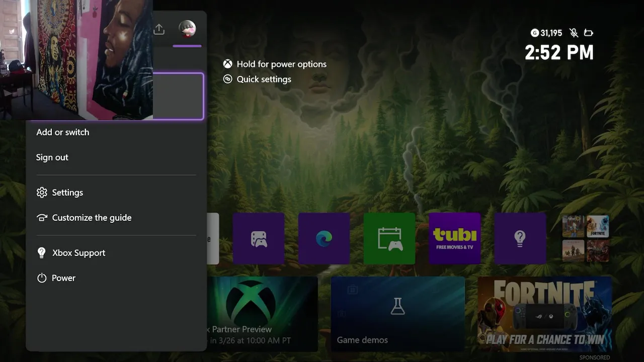Click the Power symbol icon

pyautogui.click(x=42, y=278)
